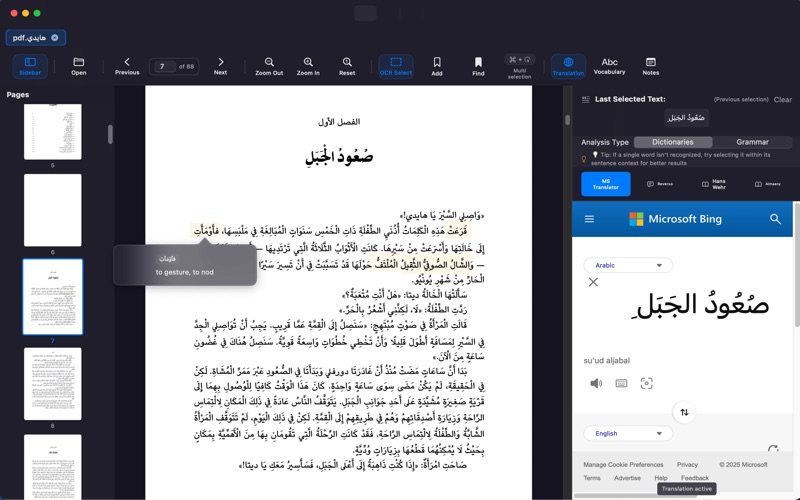
Task: Click the transliteration su'ud aljabal
Action: (x=607, y=361)
